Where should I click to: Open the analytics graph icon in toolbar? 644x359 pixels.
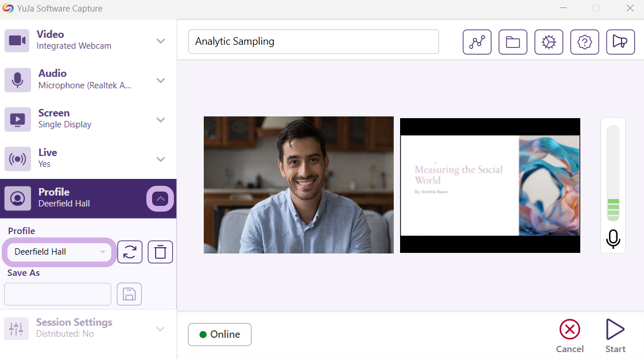477,42
